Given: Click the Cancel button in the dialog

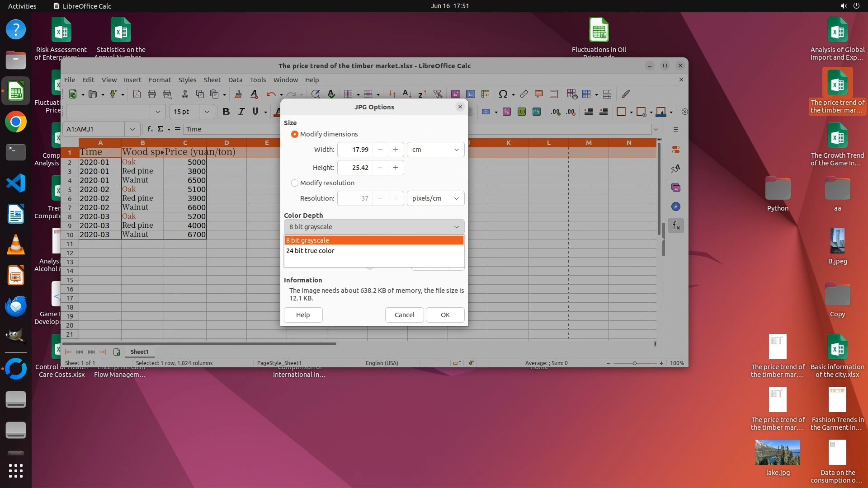Looking at the screenshot, I should (404, 315).
